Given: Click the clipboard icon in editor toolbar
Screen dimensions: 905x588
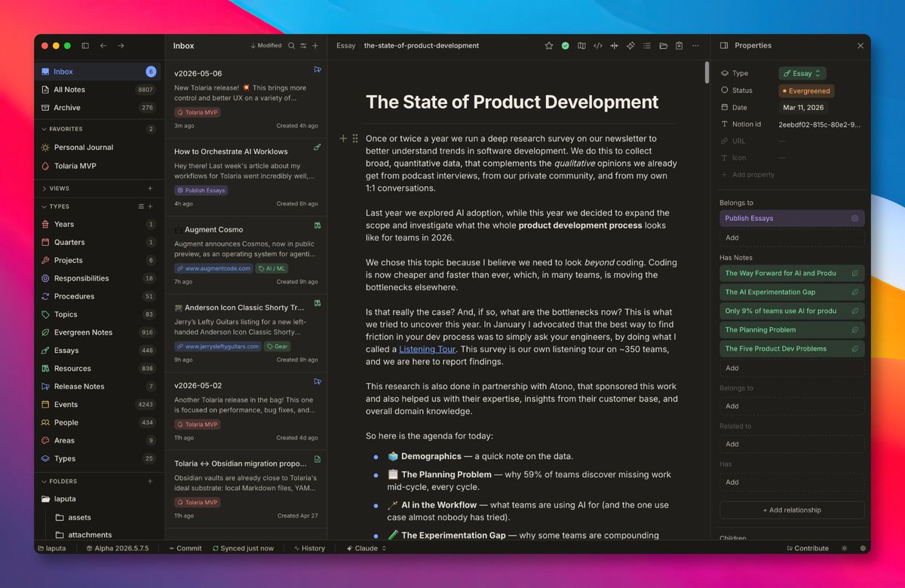Looking at the screenshot, I should click(680, 45).
